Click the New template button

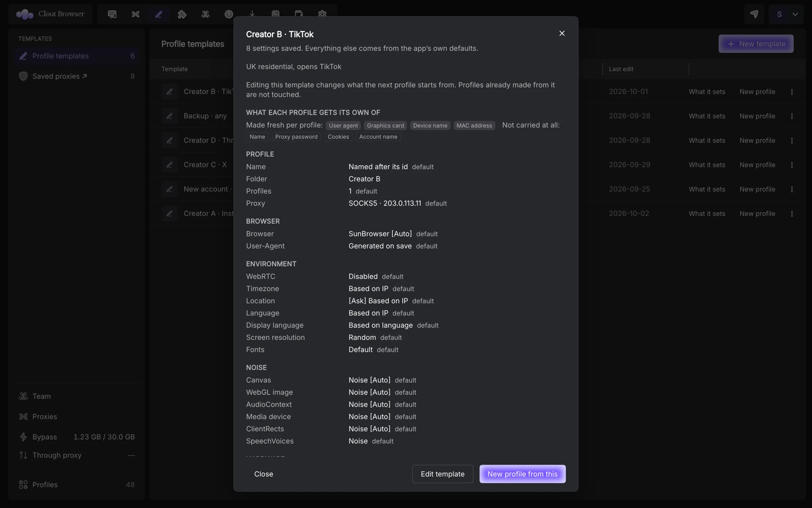point(756,44)
